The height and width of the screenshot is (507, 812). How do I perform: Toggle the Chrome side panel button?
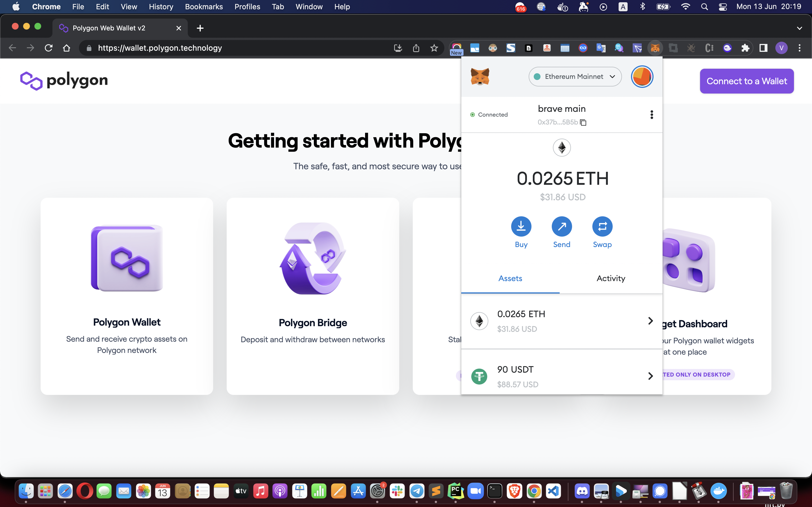[763, 48]
